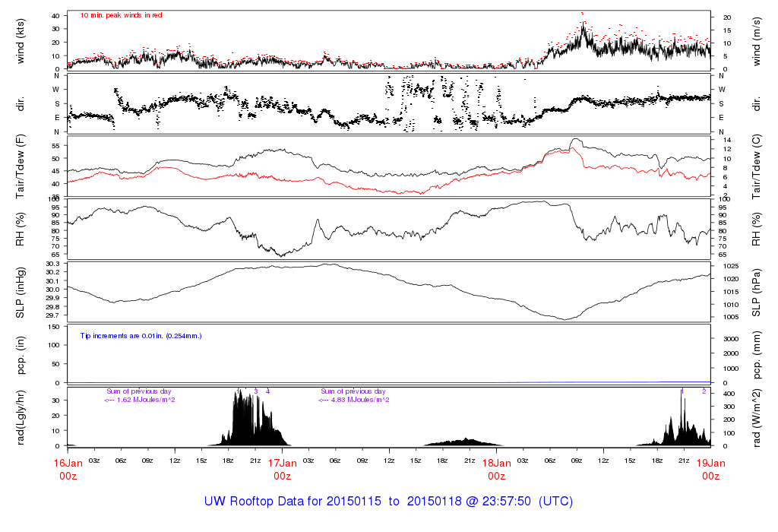Click the '17Jan 00z' date label
Screen dimensions: 778x532
283,470
